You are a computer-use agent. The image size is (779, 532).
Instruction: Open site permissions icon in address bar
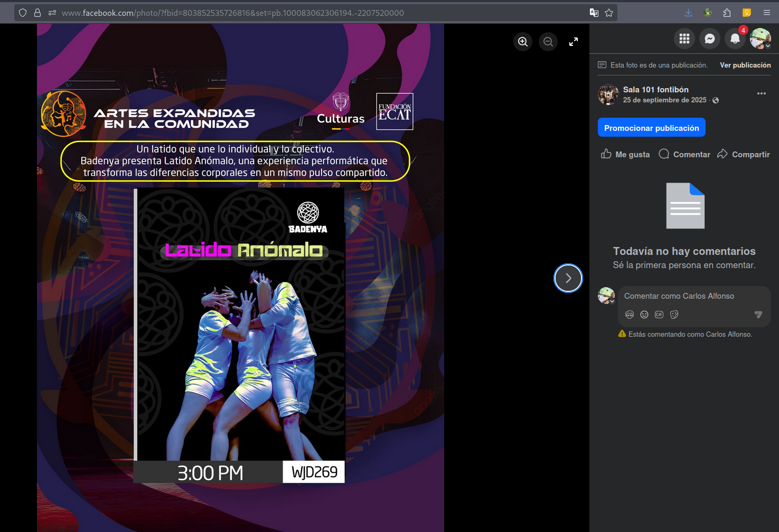click(52, 13)
